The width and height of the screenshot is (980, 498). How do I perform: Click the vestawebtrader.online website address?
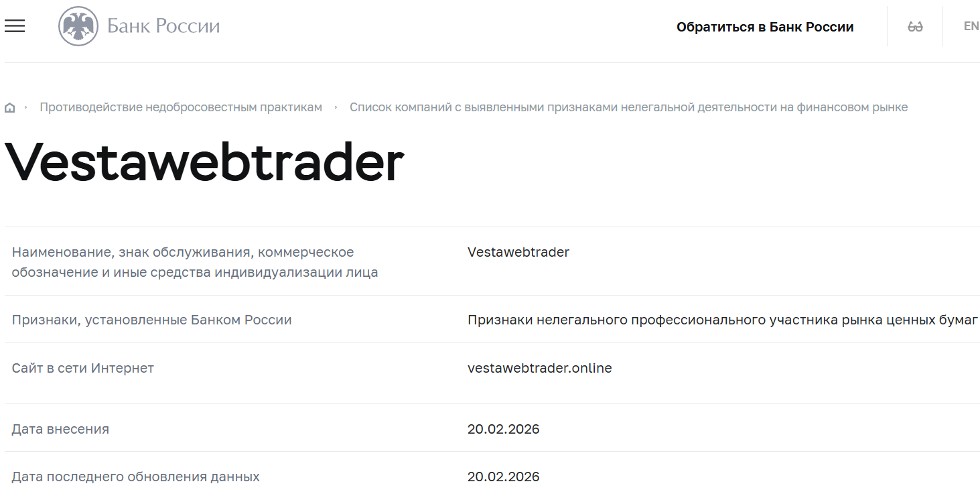(x=539, y=367)
